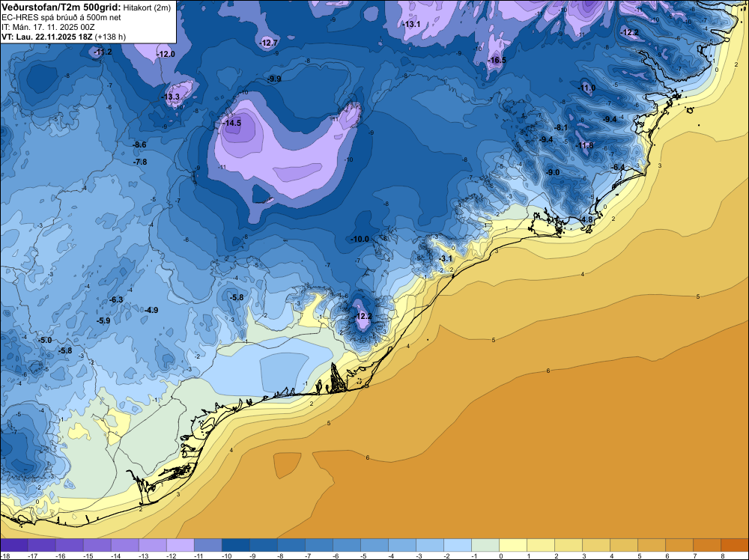Click the dark blue legend swatch between -10 and -9
Screen dimensions: 749x560
[x=235, y=545]
